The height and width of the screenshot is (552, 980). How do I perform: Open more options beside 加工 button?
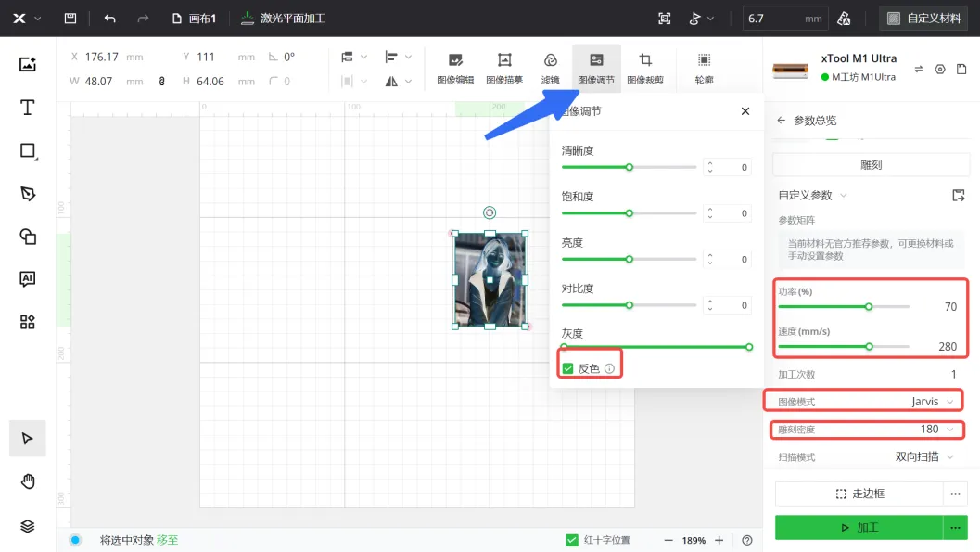pos(955,528)
